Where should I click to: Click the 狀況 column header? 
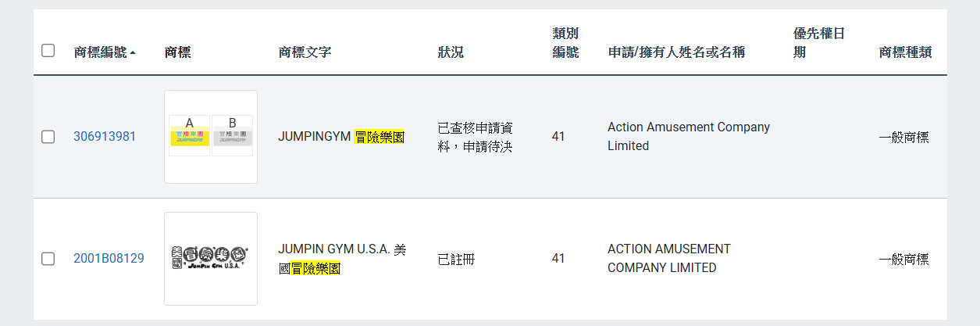point(451,52)
